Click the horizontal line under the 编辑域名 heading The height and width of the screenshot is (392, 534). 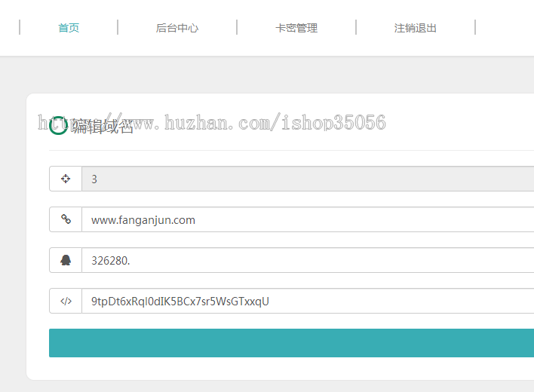pyautogui.click(x=292, y=150)
